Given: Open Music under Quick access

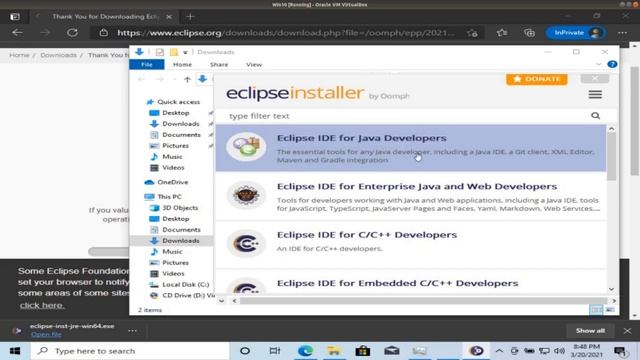Looking at the screenshot, I should click(x=172, y=157).
